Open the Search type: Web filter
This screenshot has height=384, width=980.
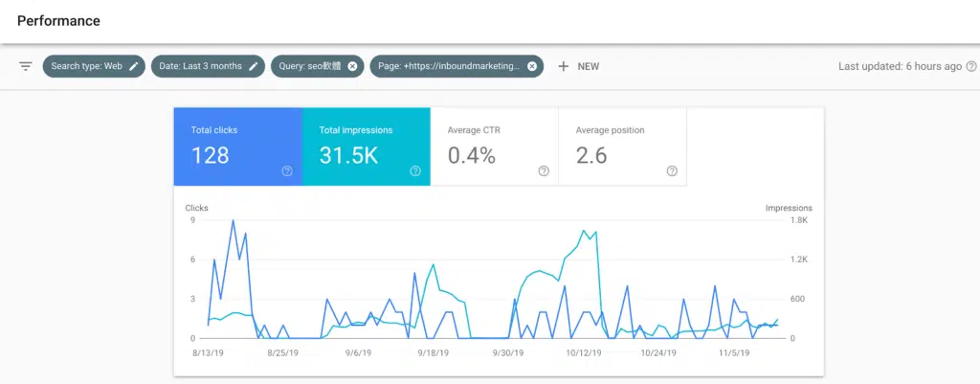click(x=94, y=66)
